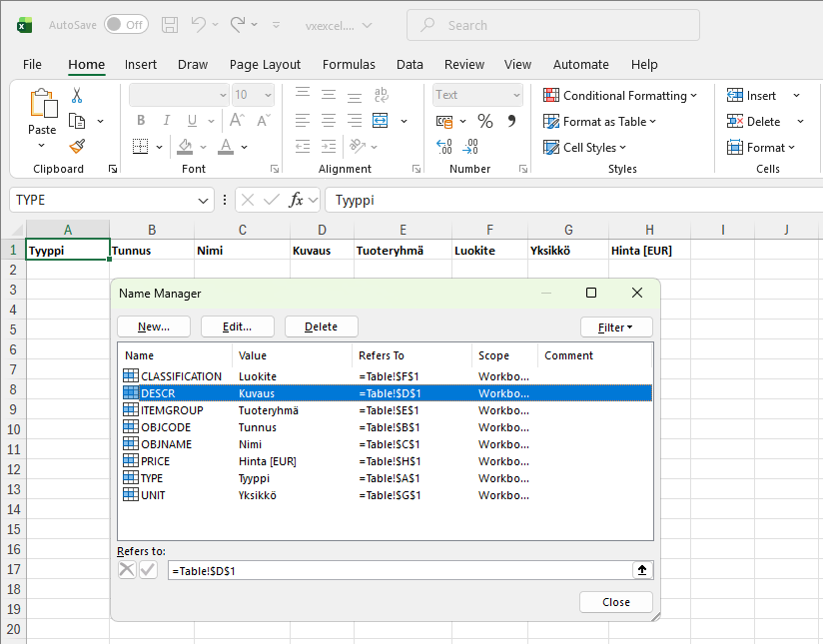
Task: Click Delete button in Name Manager
Action: coord(322,326)
